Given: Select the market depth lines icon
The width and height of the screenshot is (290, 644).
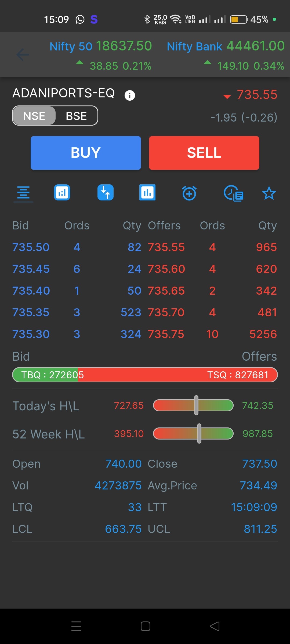Looking at the screenshot, I should point(23,193).
